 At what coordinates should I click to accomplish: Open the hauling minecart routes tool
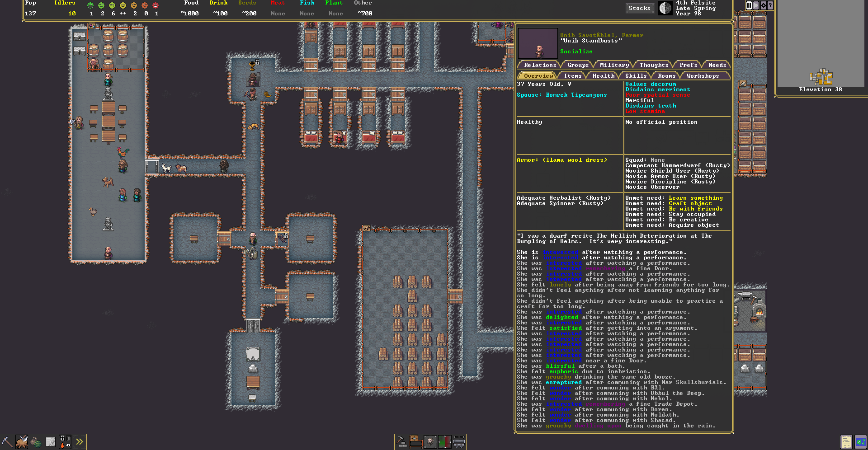click(459, 444)
